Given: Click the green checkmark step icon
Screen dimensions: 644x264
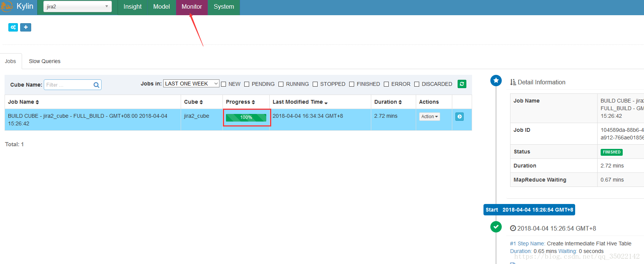Looking at the screenshot, I should click(496, 227).
